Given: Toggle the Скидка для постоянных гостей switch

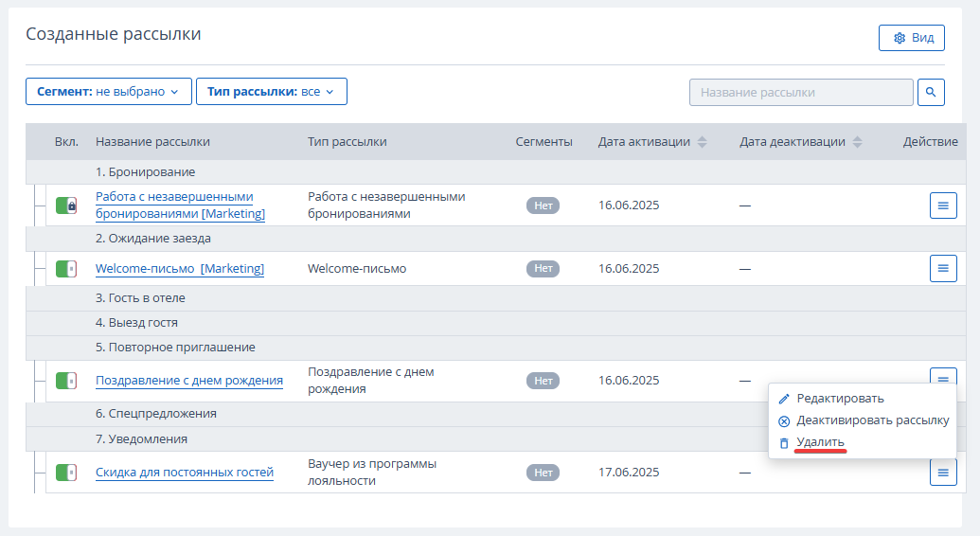Looking at the screenshot, I should pos(66,473).
